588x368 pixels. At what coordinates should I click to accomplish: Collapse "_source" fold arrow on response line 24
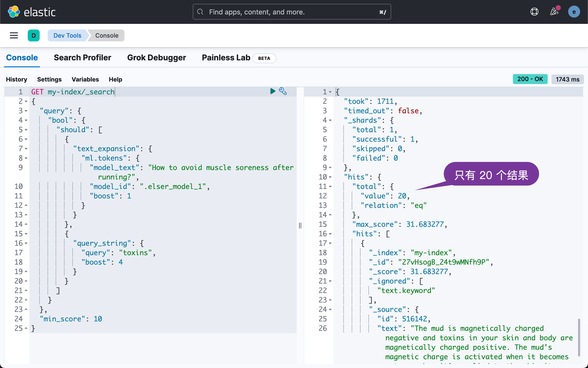330,310
